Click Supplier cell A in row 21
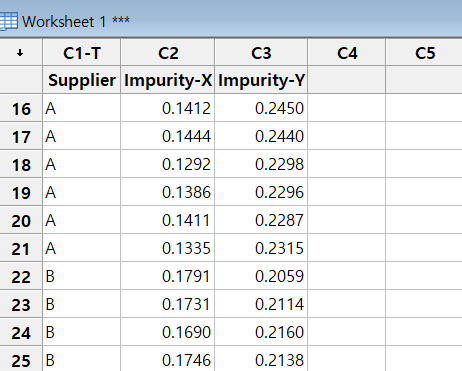Image resolution: width=462 pixels, height=371 pixels. pyautogui.click(x=82, y=248)
